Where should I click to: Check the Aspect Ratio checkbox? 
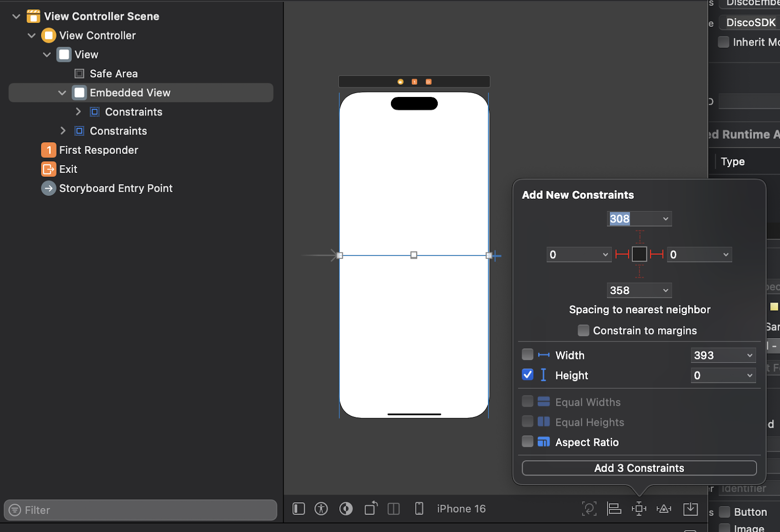[x=527, y=441]
